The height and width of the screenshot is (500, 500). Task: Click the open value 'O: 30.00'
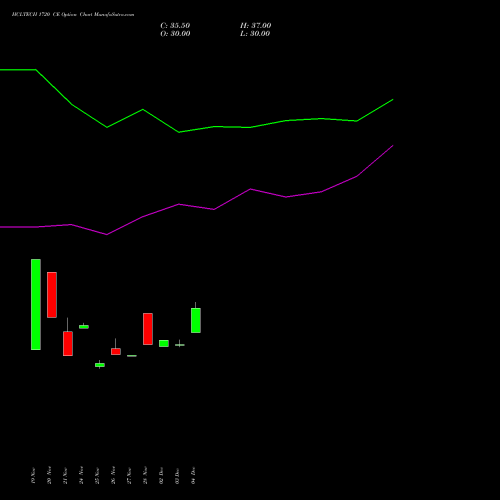click(175, 34)
